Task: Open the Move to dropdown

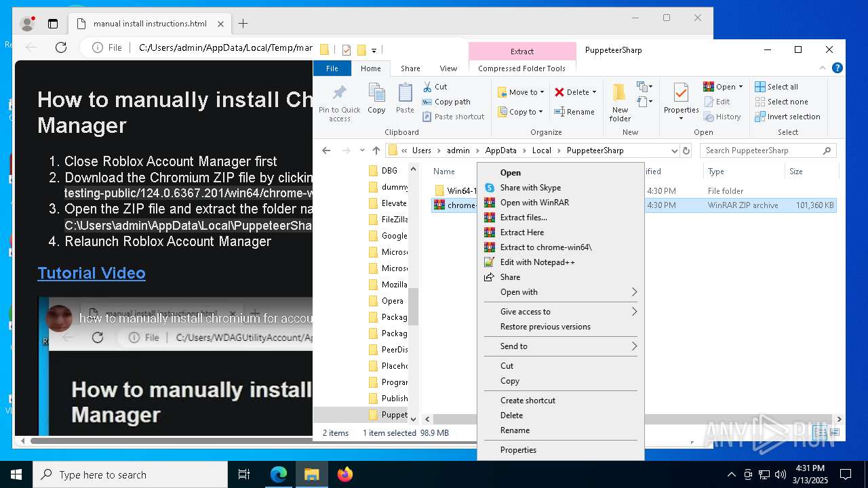Action: 521,92
